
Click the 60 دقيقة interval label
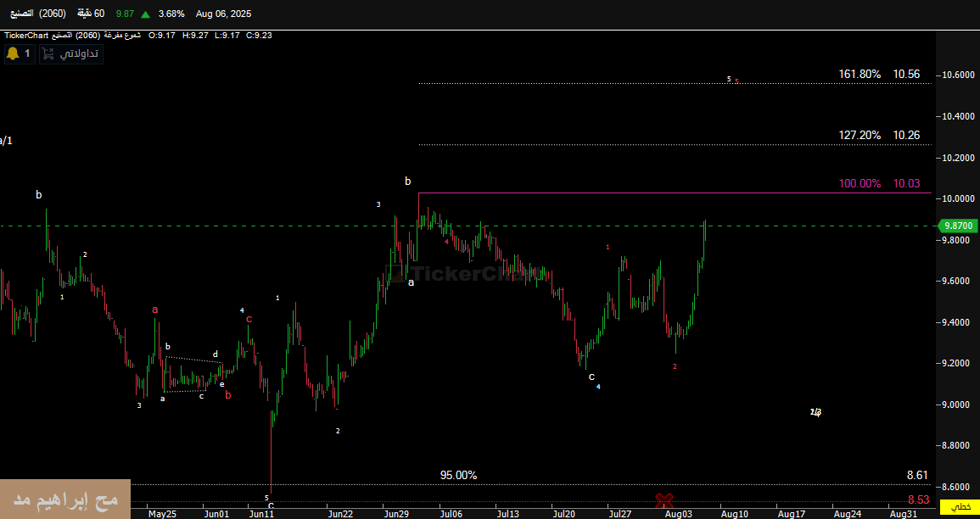point(92,14)
